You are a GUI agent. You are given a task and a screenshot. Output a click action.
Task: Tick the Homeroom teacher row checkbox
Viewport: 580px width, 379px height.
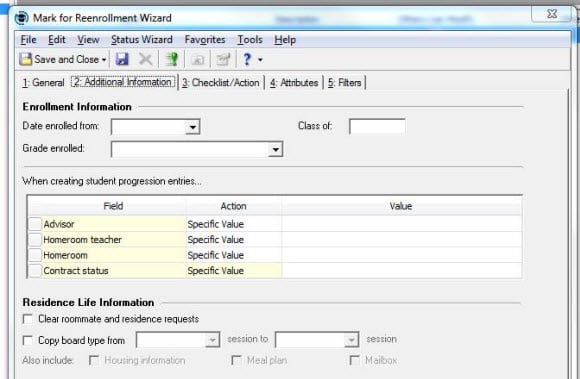click(x=35, y=240)
